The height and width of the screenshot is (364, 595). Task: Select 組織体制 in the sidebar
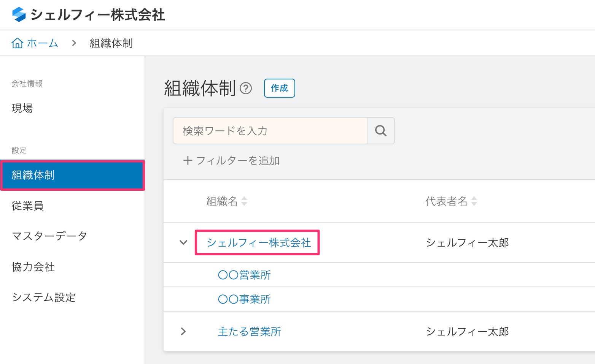(x=33, y=175)
